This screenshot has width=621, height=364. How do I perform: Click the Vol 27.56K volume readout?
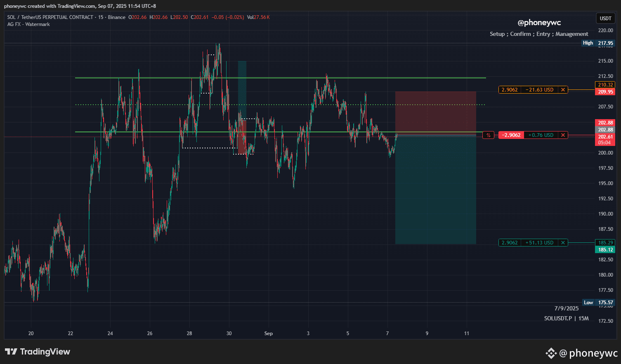[x=258, y=17]
